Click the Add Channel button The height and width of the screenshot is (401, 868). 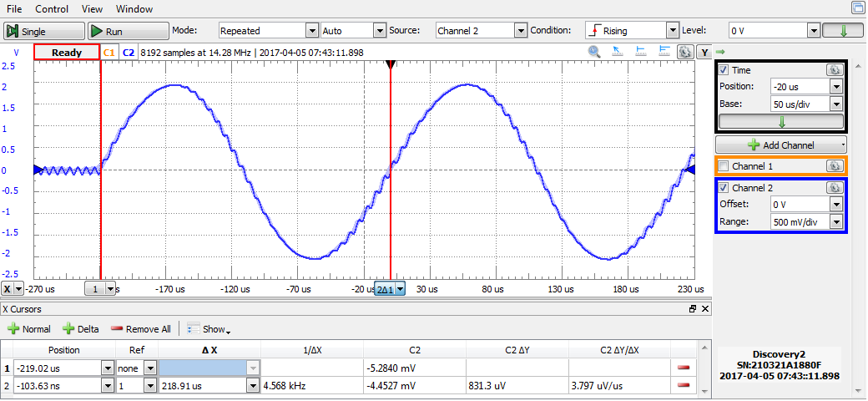[781, 145]
